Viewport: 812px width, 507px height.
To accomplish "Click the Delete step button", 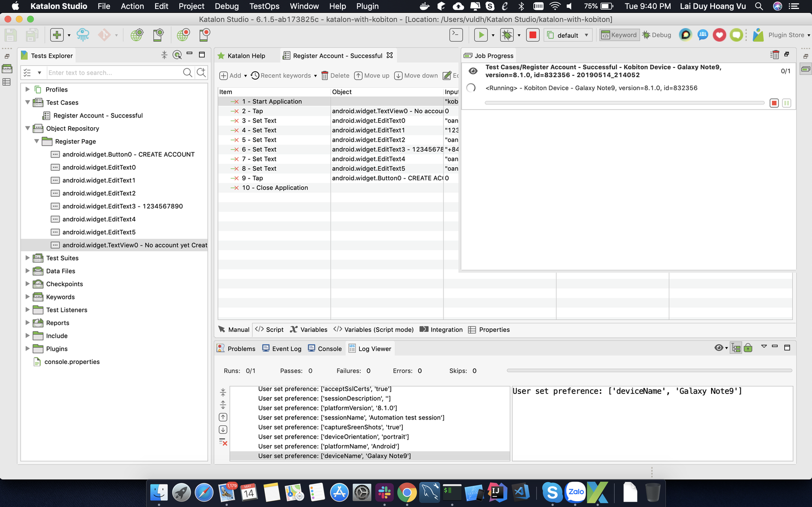I will point(335,75).
